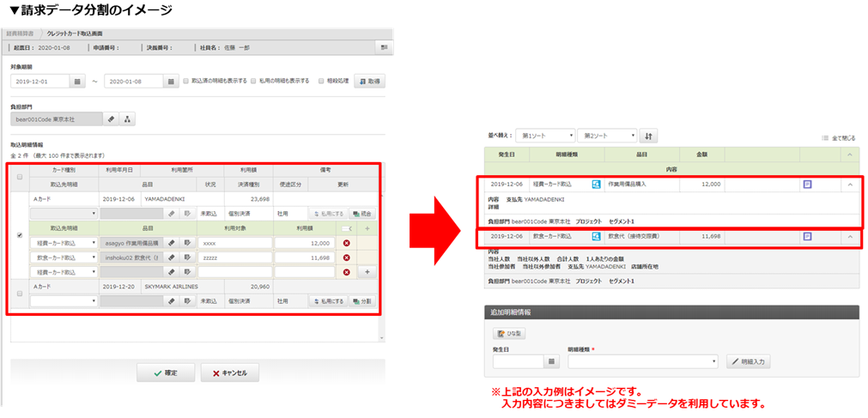Check the SKYMARK AIRLINES row checkbox
868x418 pixels.
coord(20,294)
